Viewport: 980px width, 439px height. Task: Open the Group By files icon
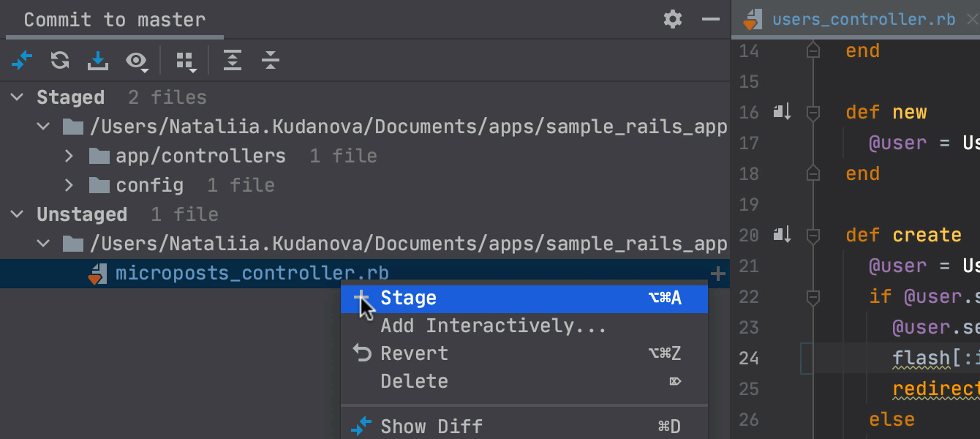[185, 60]
